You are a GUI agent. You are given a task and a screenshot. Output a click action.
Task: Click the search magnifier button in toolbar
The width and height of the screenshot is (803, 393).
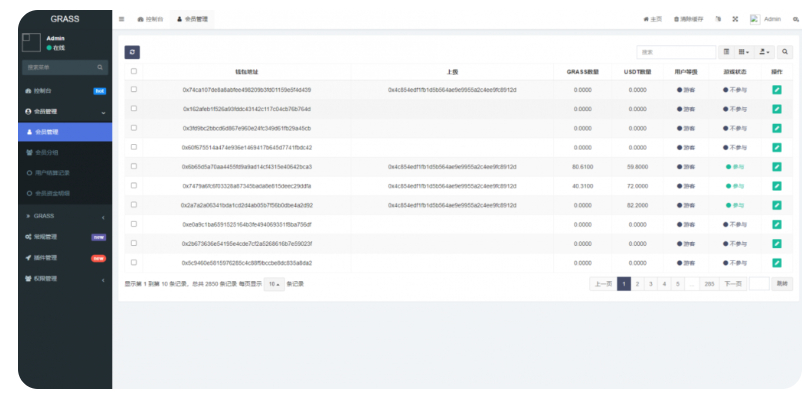785,52
